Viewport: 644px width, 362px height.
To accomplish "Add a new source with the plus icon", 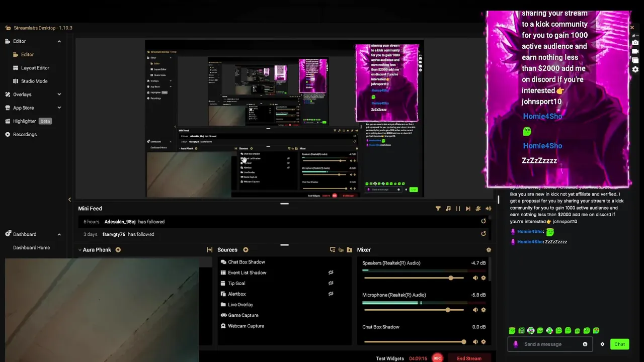I will tap(246, 250).
